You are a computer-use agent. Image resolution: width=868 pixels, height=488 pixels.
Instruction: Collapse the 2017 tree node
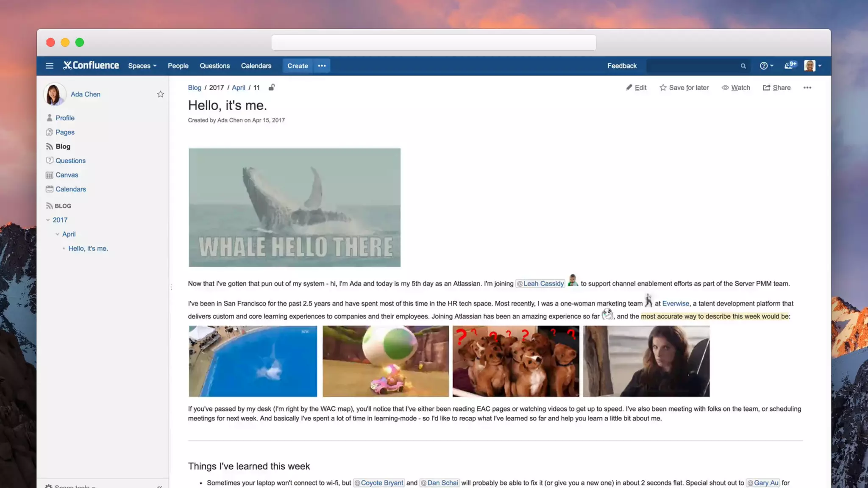[48, 220]
